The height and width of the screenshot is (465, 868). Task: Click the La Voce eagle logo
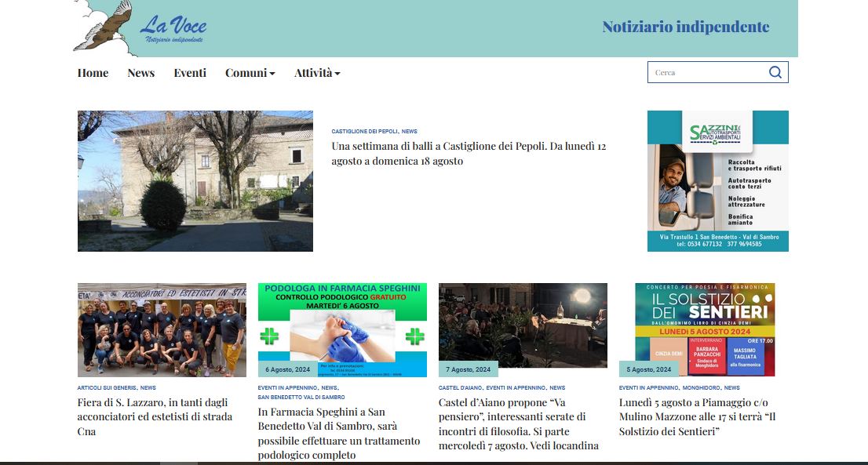click(x=140, y=29)
